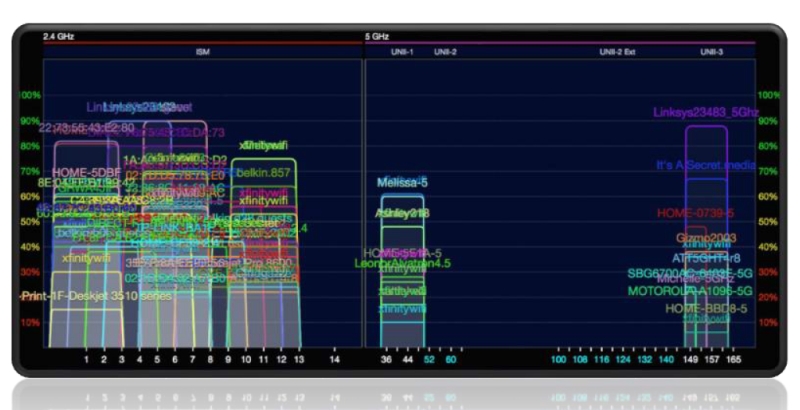Select the 5 GHz band header
This screenshot has height=410, width=800.
click(377, 36)
